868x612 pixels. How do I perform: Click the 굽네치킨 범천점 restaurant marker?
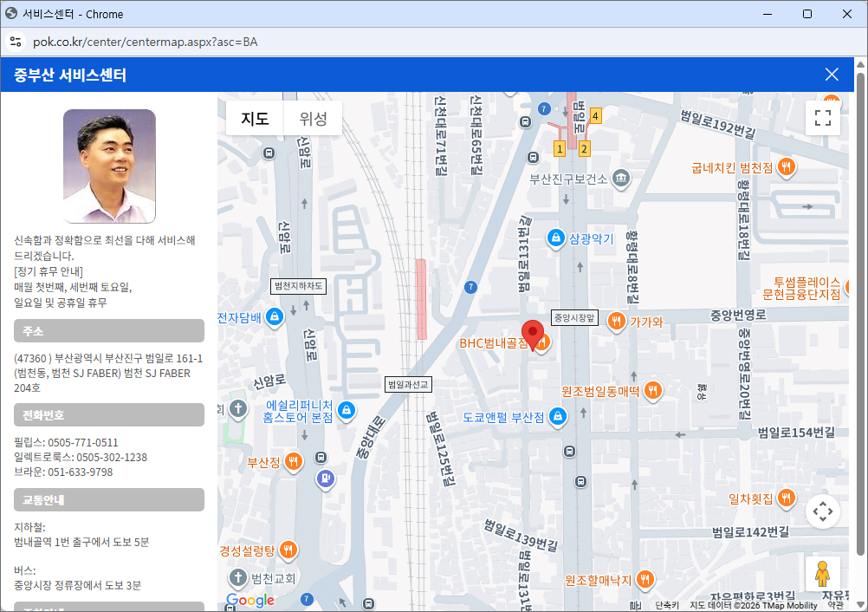point(786,166)
